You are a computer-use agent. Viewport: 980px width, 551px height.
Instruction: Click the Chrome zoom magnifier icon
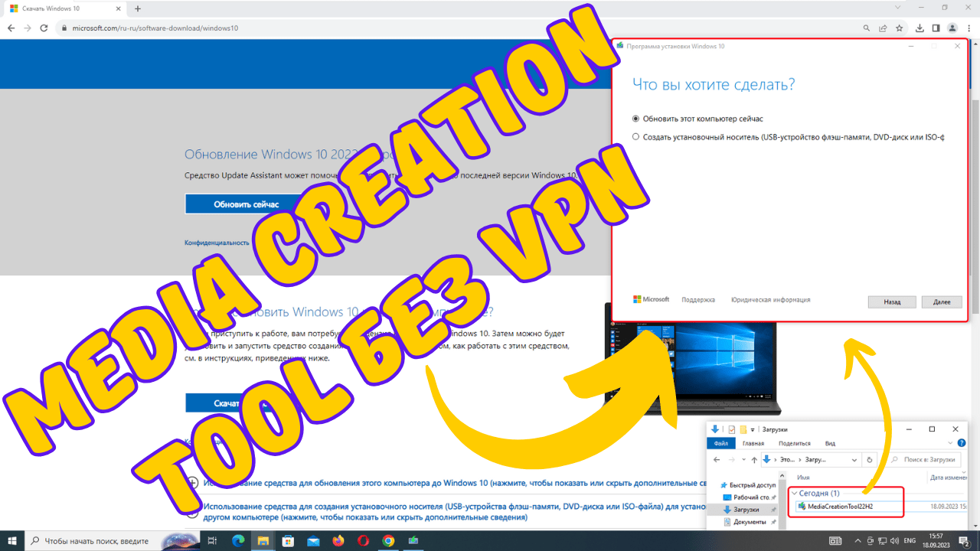866,28
